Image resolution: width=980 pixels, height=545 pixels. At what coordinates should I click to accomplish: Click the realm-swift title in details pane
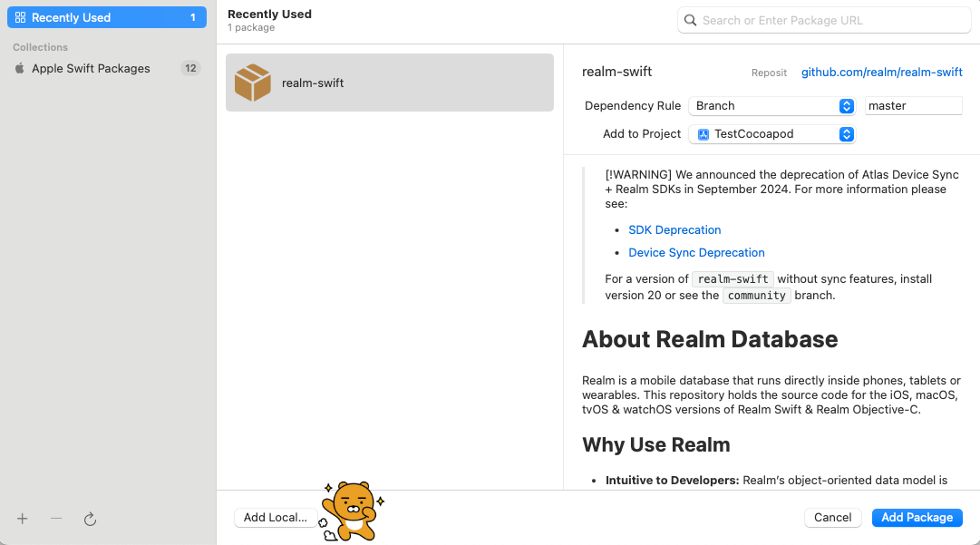click(x=616, y=72)
